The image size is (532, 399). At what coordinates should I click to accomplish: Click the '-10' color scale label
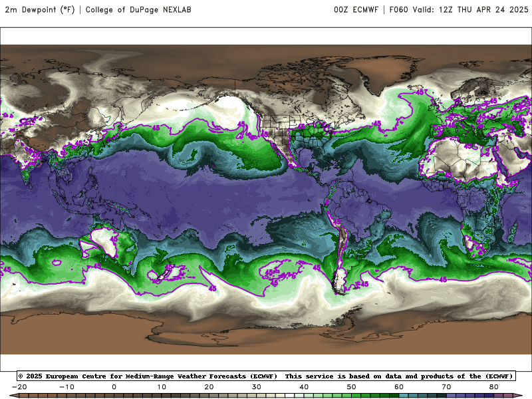point(66,387)
